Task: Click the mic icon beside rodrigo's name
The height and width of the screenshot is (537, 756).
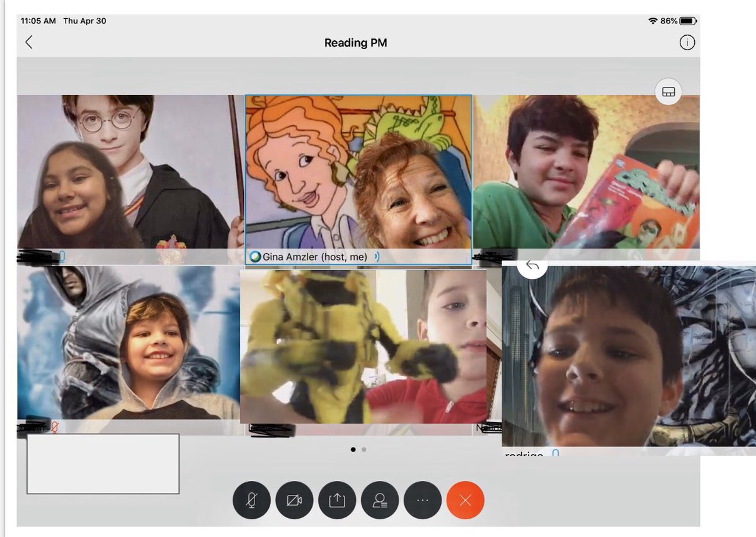Action: (x=555, y=453)
